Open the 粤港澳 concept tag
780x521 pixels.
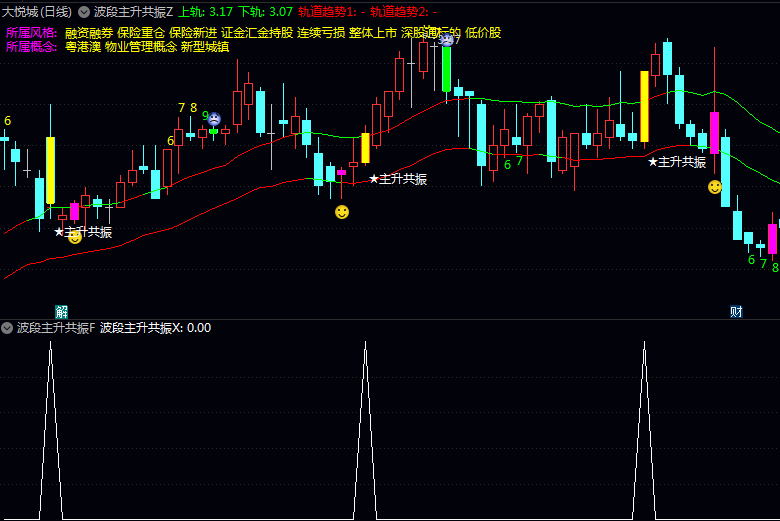tap(83, 47)
